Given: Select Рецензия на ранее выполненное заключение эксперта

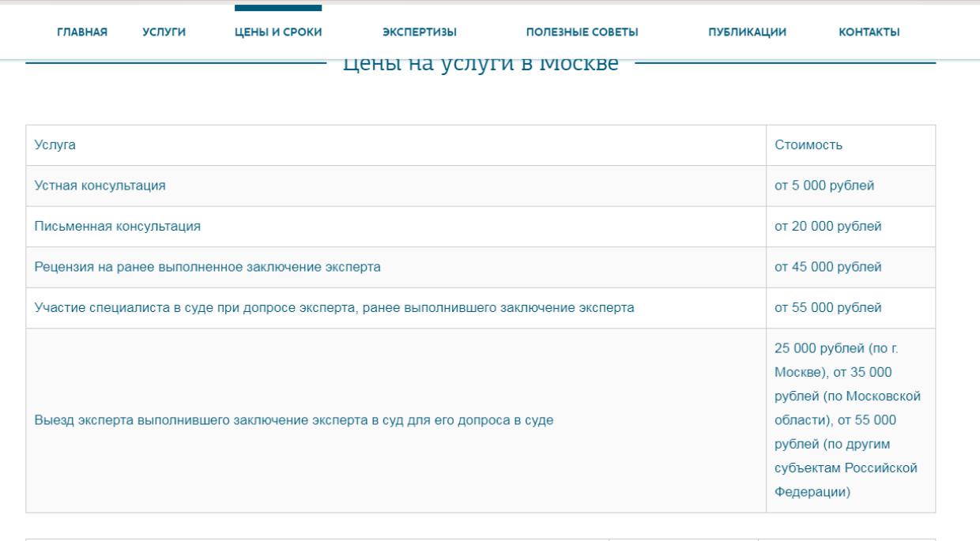Looking at the screenshot, I should point(207,268).
